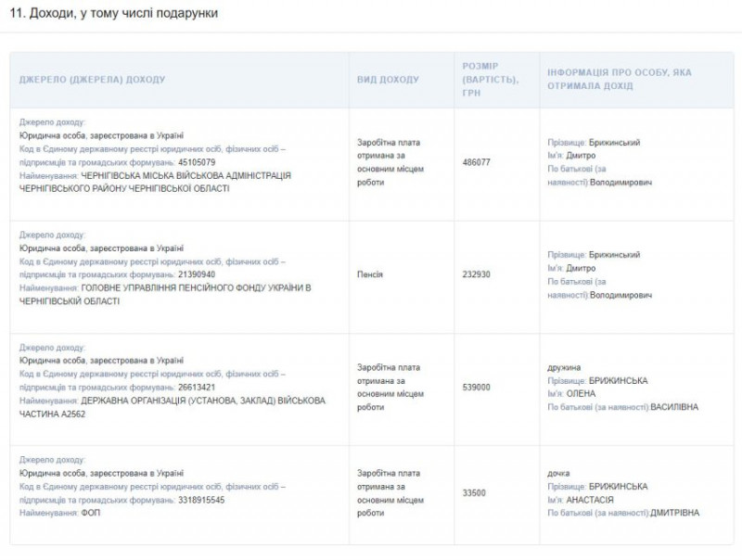The width and height of the screenshot is (742, 560).
Task: Click the "дружина" relation label
Action: click(x=564, y=367)
